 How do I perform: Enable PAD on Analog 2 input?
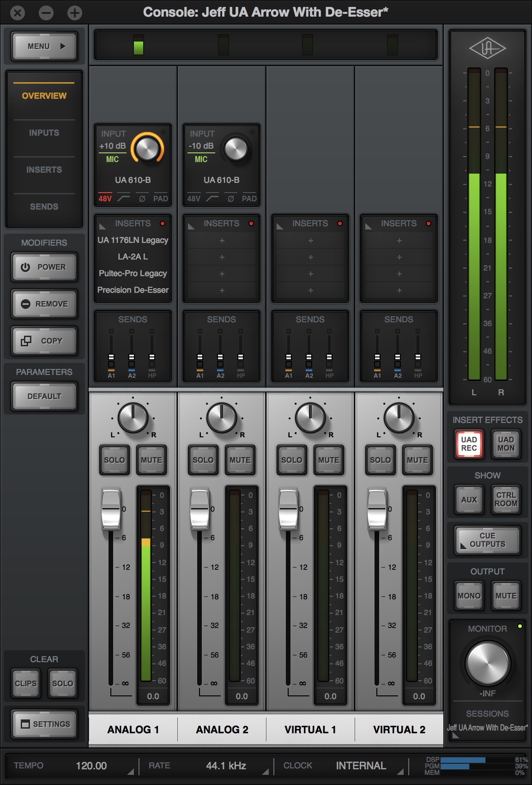click(x=249, y=199)
